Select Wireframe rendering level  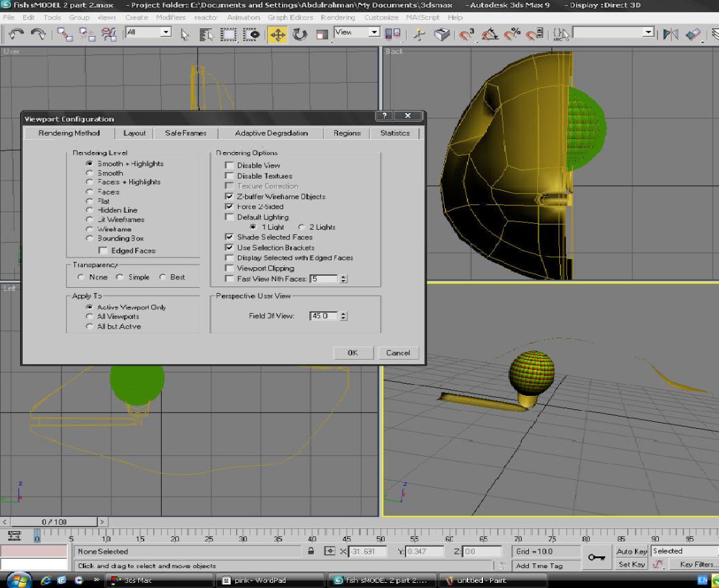pyautogui.click(x=89, y=229)
